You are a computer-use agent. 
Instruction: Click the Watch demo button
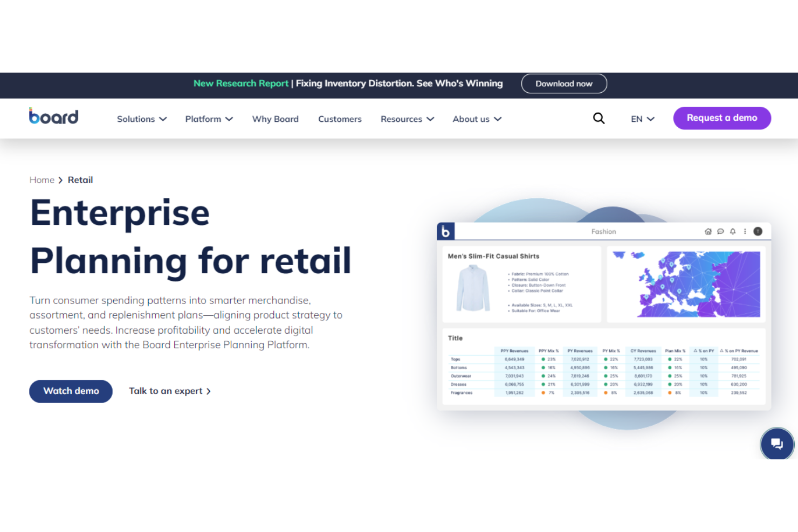pos(71,391)
